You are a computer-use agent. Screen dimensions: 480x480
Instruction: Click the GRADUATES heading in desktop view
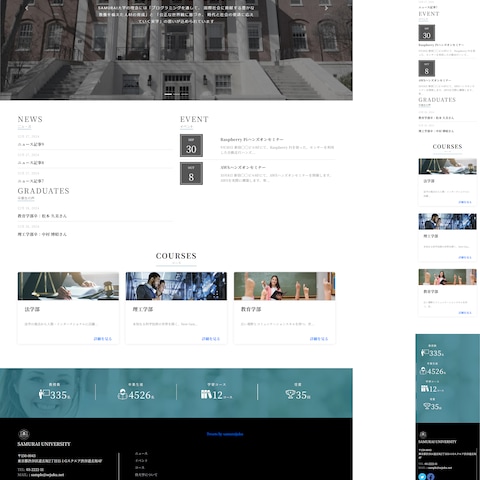44,191
